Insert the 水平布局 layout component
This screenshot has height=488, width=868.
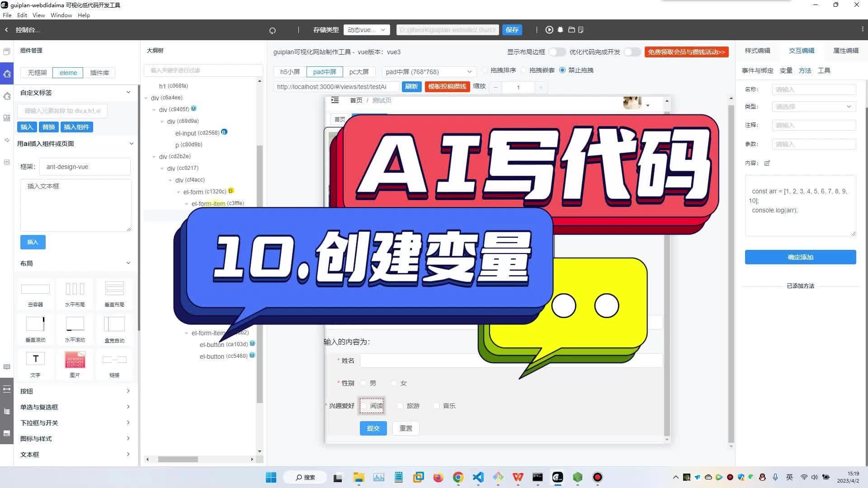[75, 294]
